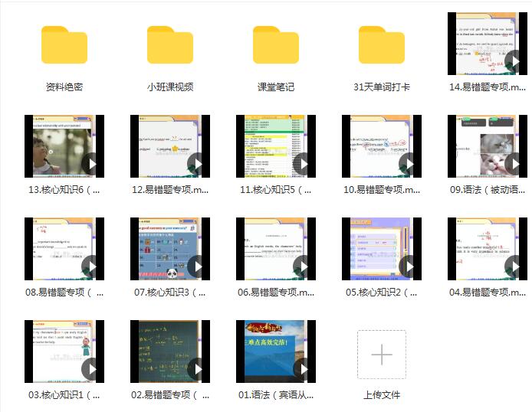Click file name 05.核心知识2
This screenshot has height=412, width=532.
point(382,292)
